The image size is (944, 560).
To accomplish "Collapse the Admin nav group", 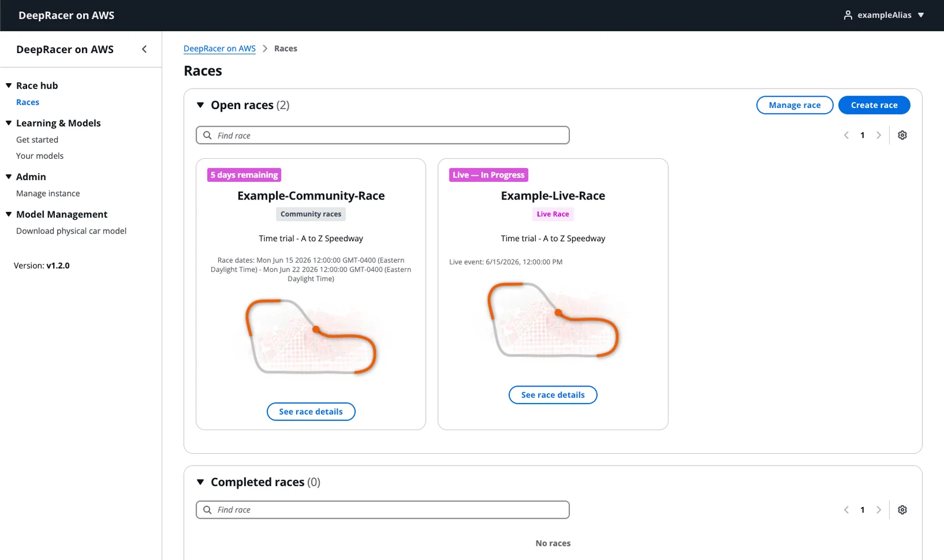I will tap(9, 177).
